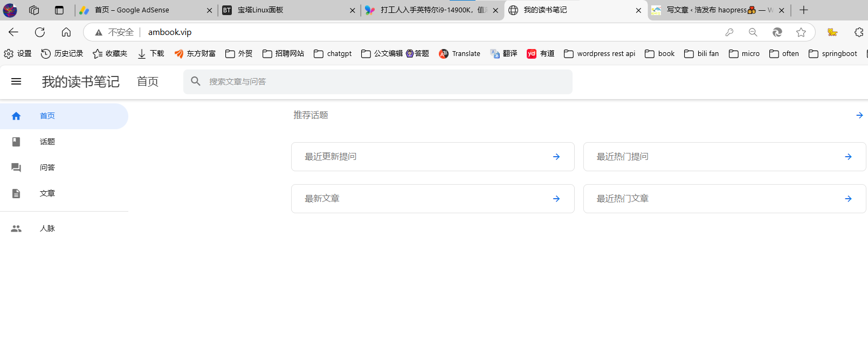Open the hamburger navigation menu

(x=16, y=81)
